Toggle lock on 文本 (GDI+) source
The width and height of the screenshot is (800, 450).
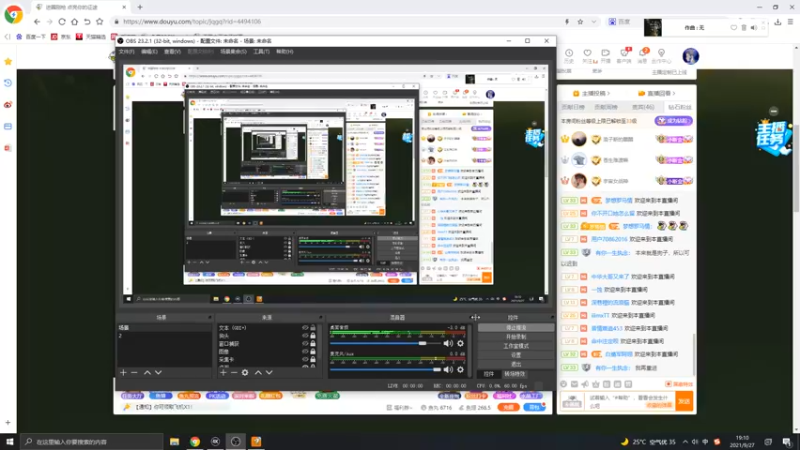pyautogui.click(x=313, y=328)
